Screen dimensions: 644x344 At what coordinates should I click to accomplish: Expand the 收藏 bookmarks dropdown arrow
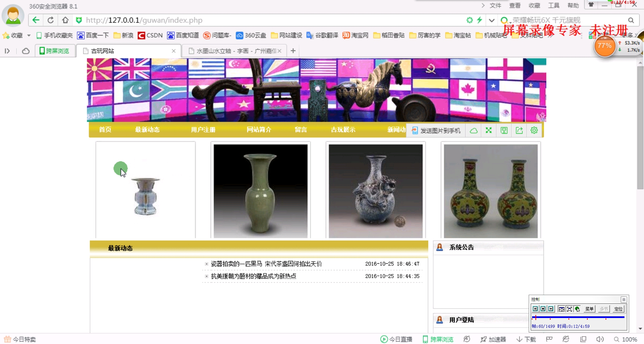point(29,35)
